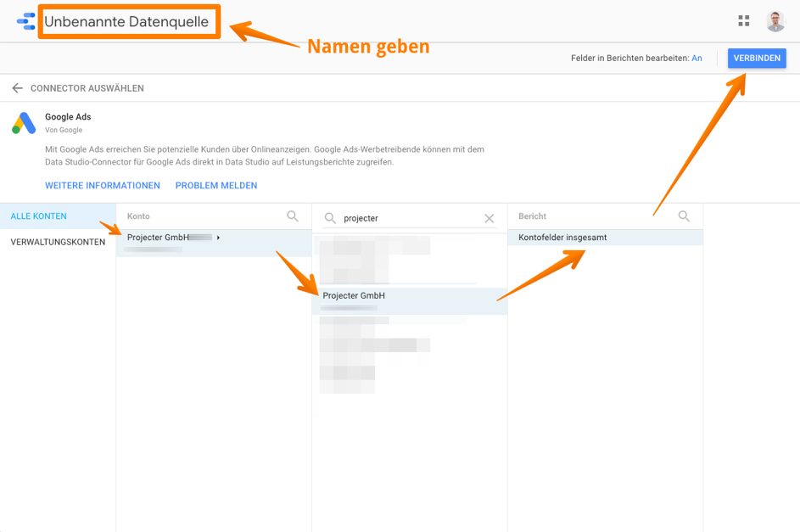800x532 pixels.
Task: Select Projecter GmbH in the Konto list
Action: [214, 243]
